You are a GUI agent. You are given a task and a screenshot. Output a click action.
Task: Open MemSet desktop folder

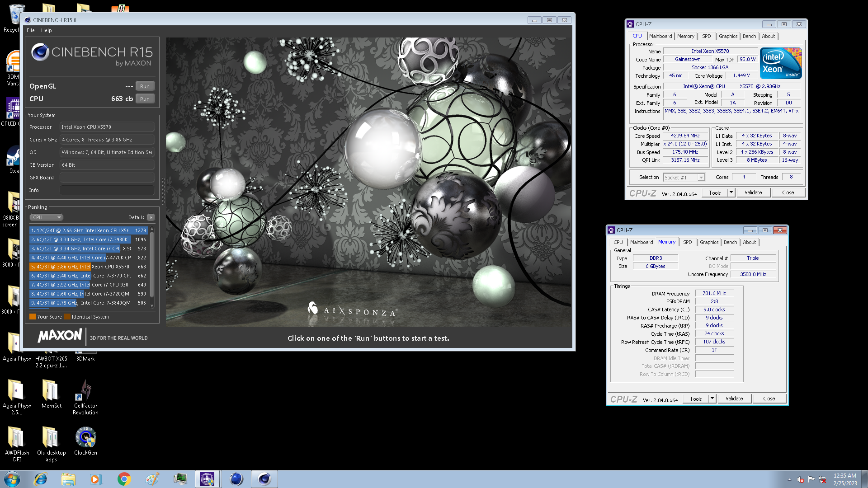(51, 394)
